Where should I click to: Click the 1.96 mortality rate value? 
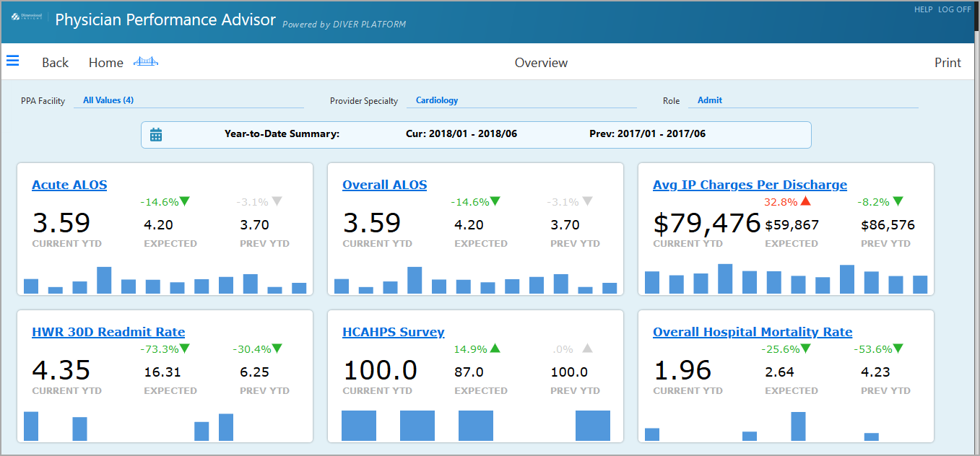pyautogui.click(x=682, y=371)
